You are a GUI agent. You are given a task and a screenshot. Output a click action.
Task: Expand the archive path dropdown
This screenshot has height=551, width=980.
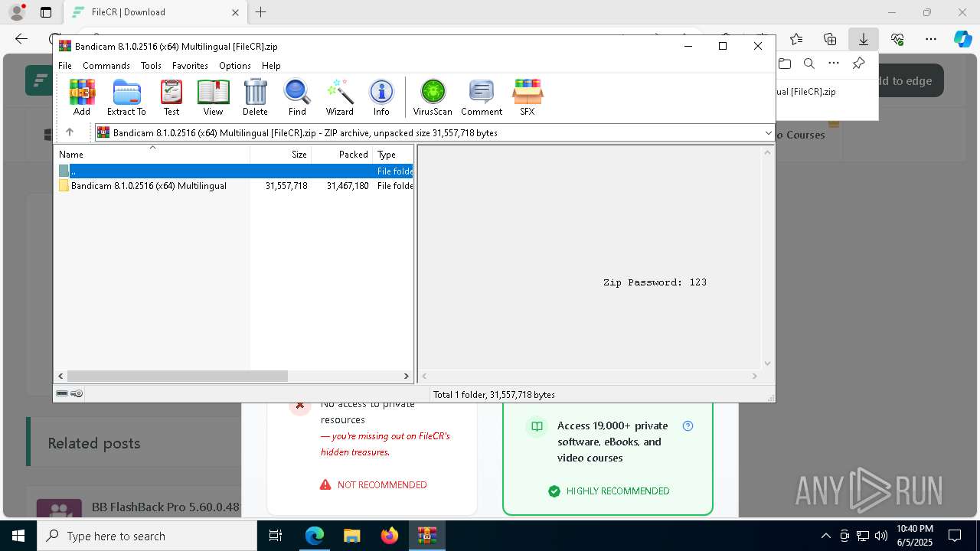(x=769, y=133)
